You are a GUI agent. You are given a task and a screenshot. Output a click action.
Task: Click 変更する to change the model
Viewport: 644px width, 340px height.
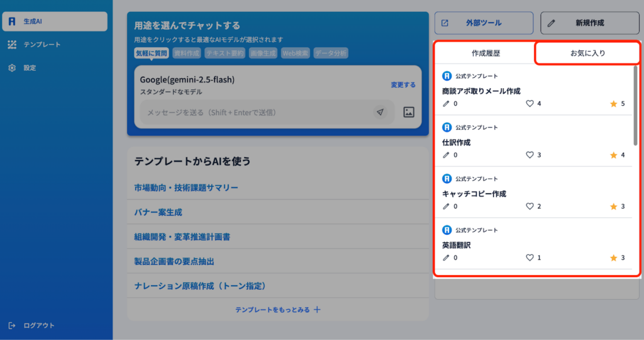tap(402, 84)
